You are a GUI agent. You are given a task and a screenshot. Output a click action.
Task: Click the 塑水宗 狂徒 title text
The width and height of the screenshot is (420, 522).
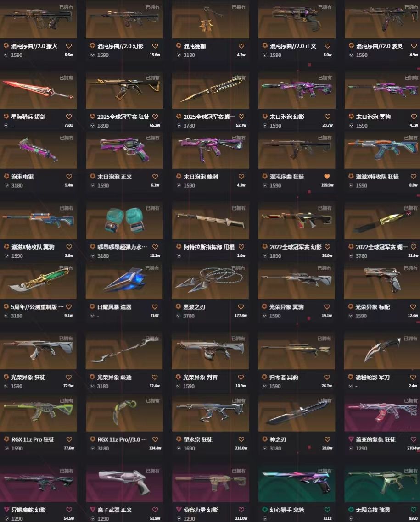(x=198, y=439)
